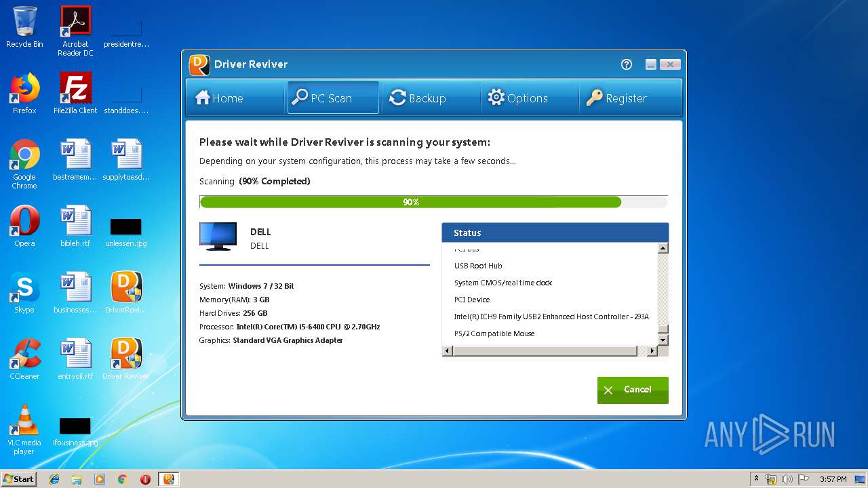Select 'USB Root Hub' in status list

tap(478, 266)
